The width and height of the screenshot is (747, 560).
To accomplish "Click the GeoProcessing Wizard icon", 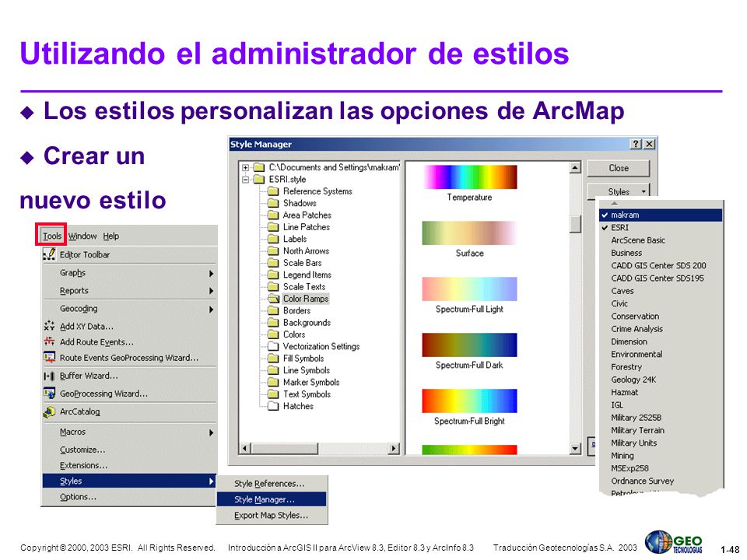I will (x=49, y=394).
